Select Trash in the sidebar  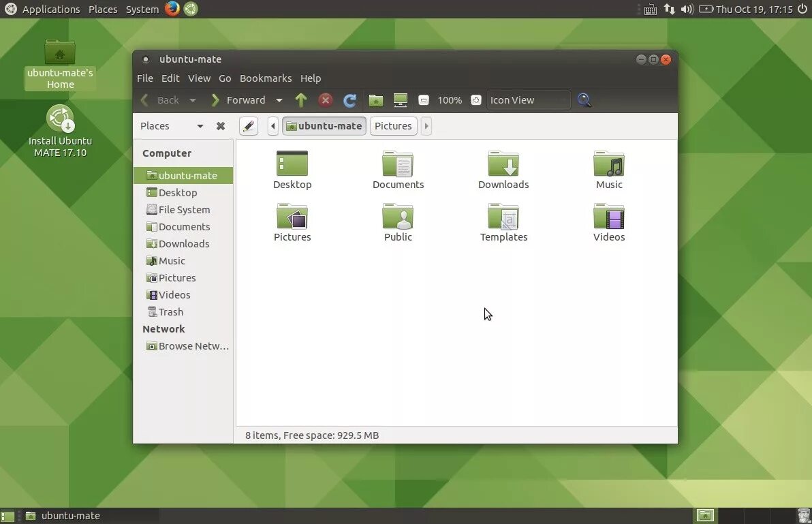coord(183,312)
